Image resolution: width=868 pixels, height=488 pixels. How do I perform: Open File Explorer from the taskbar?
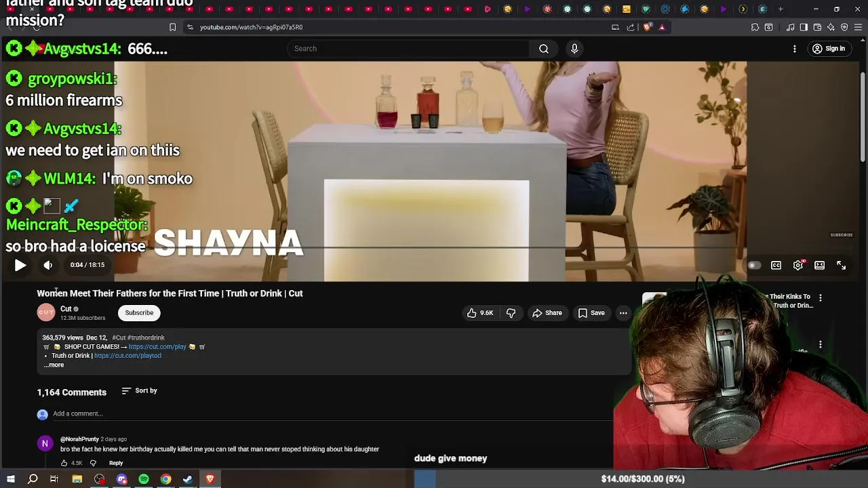(x=77, y=479)
